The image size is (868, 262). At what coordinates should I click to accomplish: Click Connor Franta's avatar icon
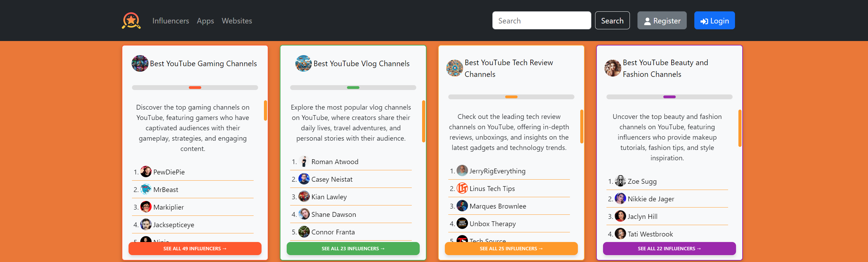point(304,231)
